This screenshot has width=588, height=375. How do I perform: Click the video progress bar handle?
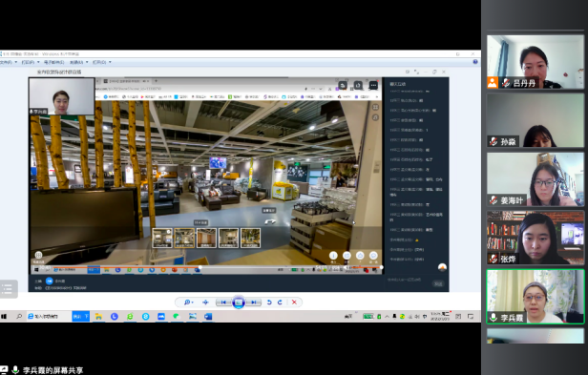click(199, 268)
